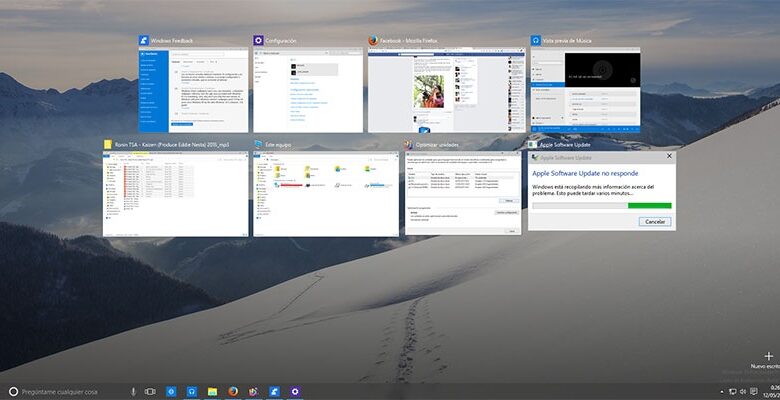Click the gear icon beside the Configuración title
Screen dimensions: 780x400
tap(258, 40)
